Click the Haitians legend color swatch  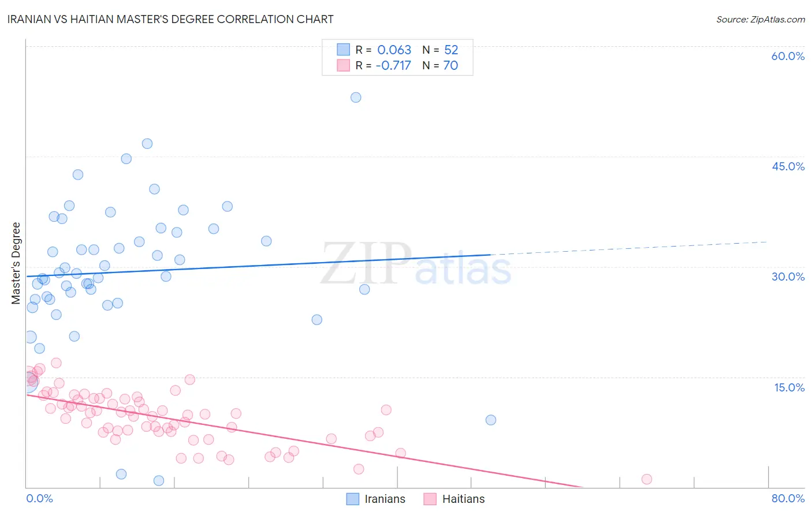pyautogui.click(x=430, y=499)
